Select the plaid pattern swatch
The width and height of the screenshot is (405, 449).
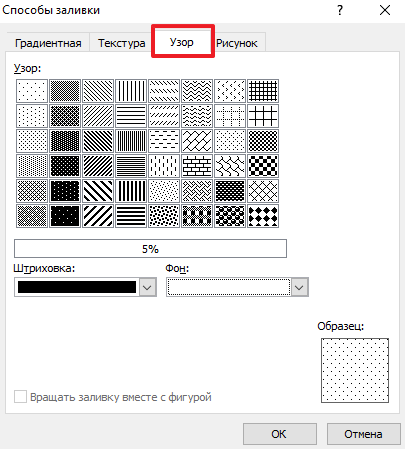197,216
